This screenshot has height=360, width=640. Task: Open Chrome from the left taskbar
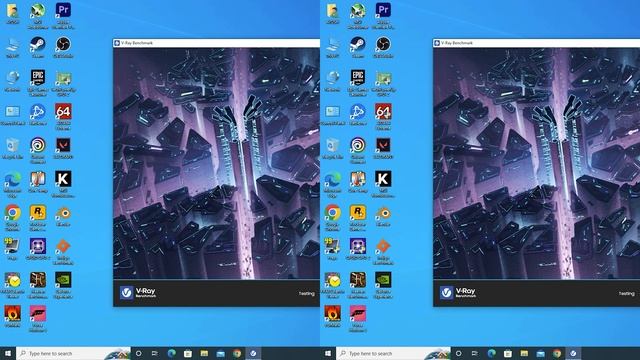tap(237, 353)
